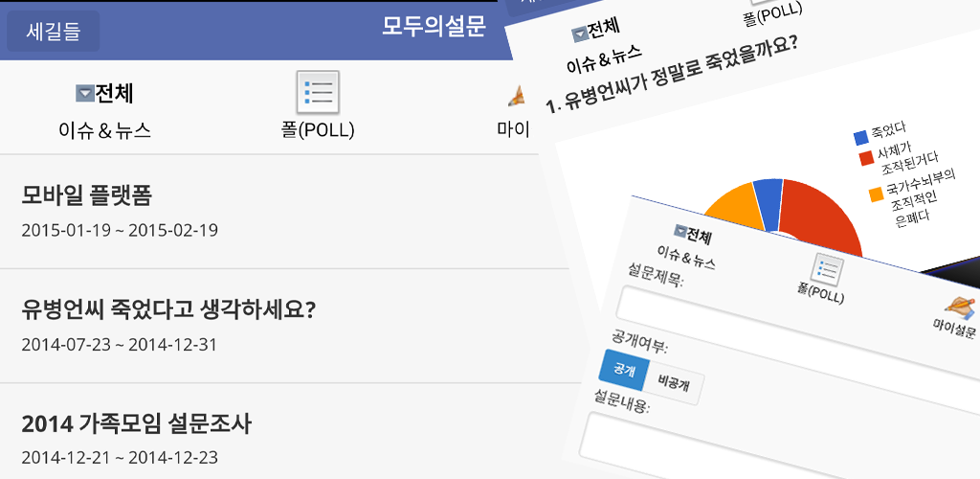This screenshot has height=479, width=980.
Task: Tap the 세길들 button in the header
Action: pos(54,31)
